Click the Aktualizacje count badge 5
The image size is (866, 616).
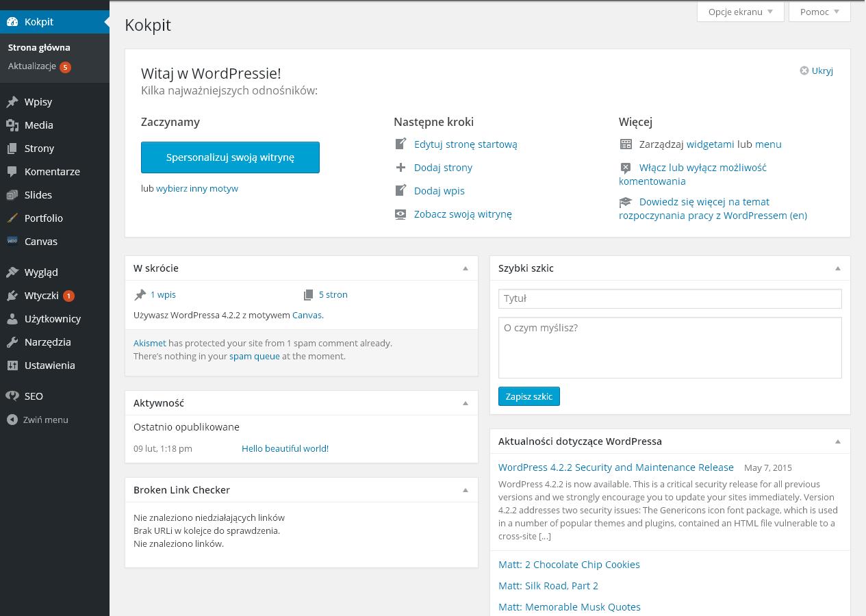[65, 67]
